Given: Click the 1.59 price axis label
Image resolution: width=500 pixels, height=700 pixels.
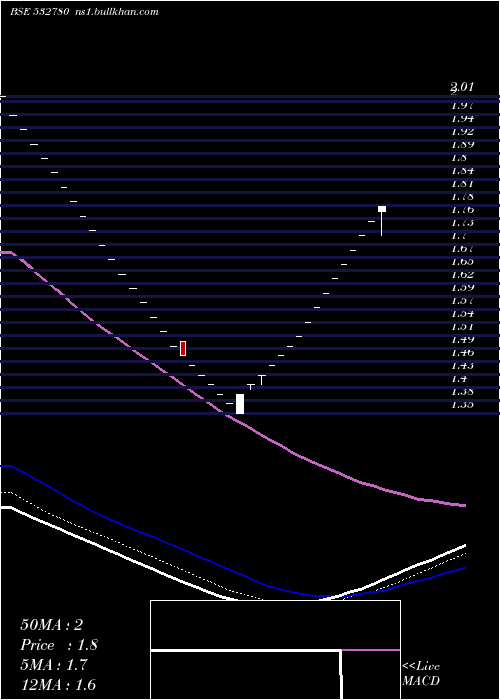Looking at the screenshot, I should tap(462, 288).
